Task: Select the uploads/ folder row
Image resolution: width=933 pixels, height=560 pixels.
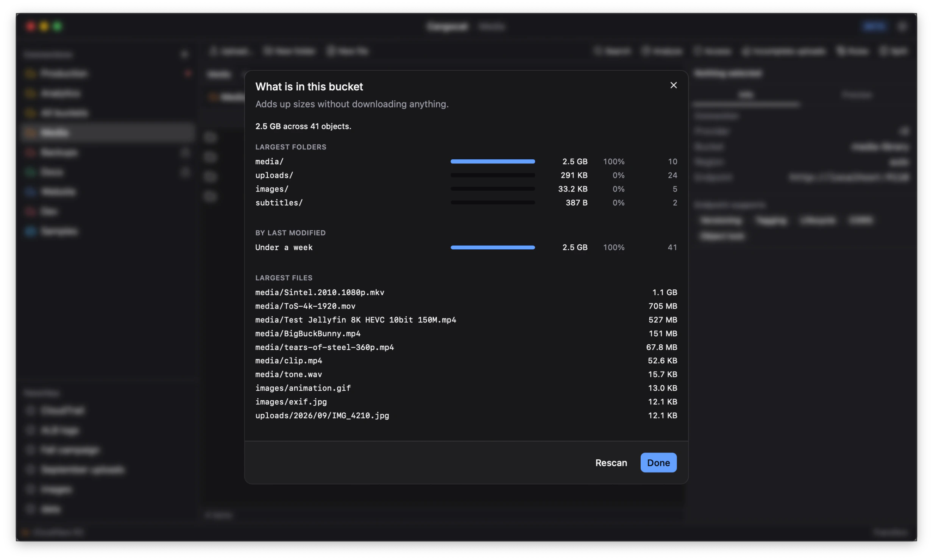Action: [466, 175]
